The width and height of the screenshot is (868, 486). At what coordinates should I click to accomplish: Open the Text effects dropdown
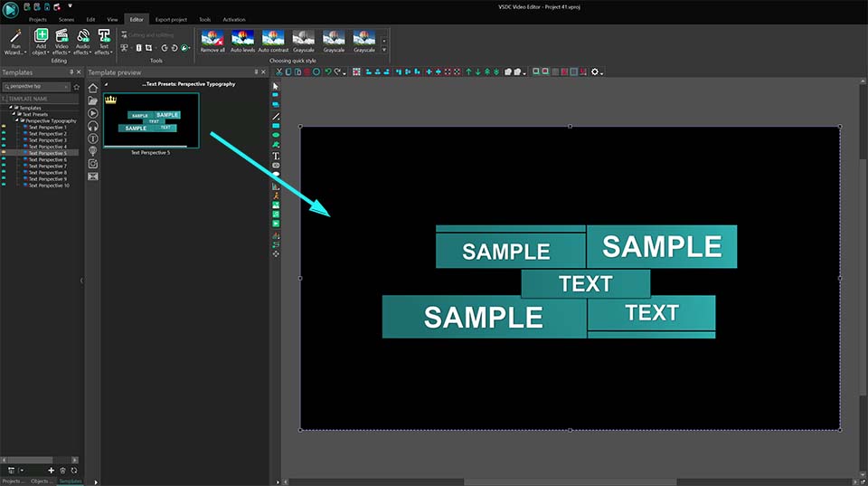[x=103, y=43]
